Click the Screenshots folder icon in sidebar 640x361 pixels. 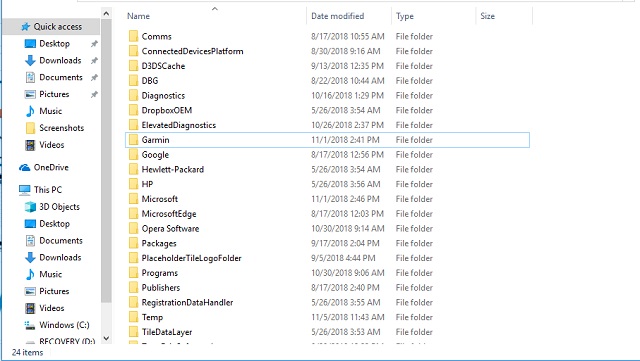30,128
